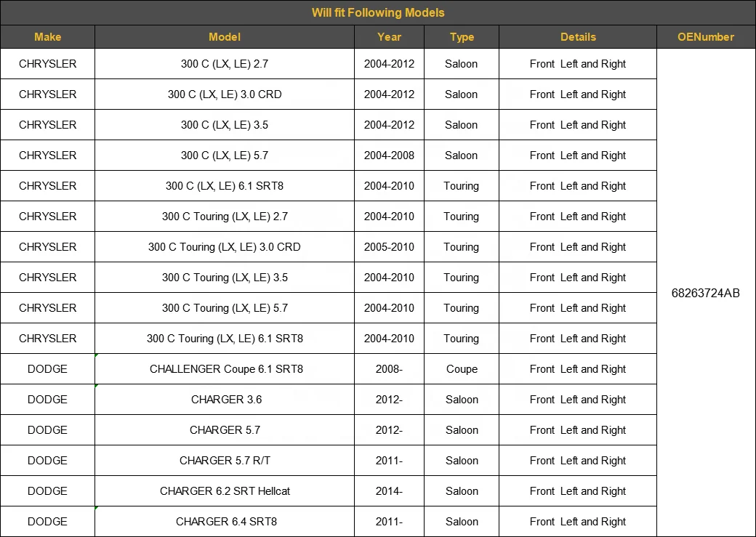Viewport: 756px width, 537px height.
Task: Click the Coupe type cell
Action: 462,369
